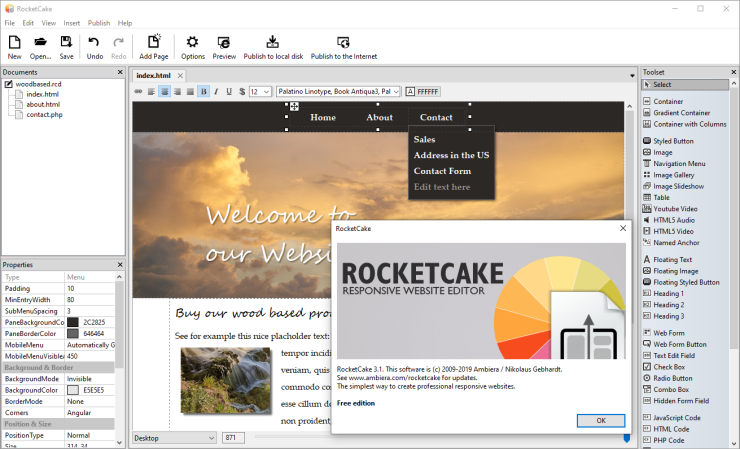Select about.html in Documents tree
Screen dimensions: 740x449
[43, 104]
